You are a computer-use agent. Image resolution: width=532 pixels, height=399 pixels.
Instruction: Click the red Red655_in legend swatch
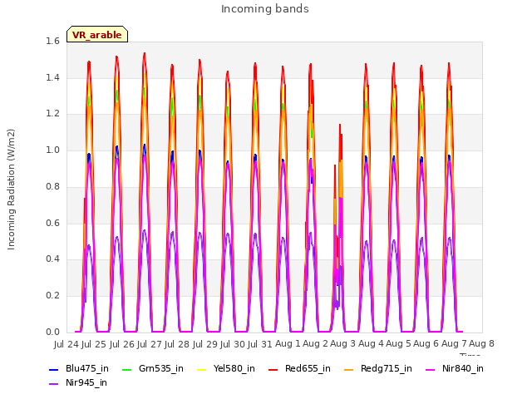click(273, 369)
